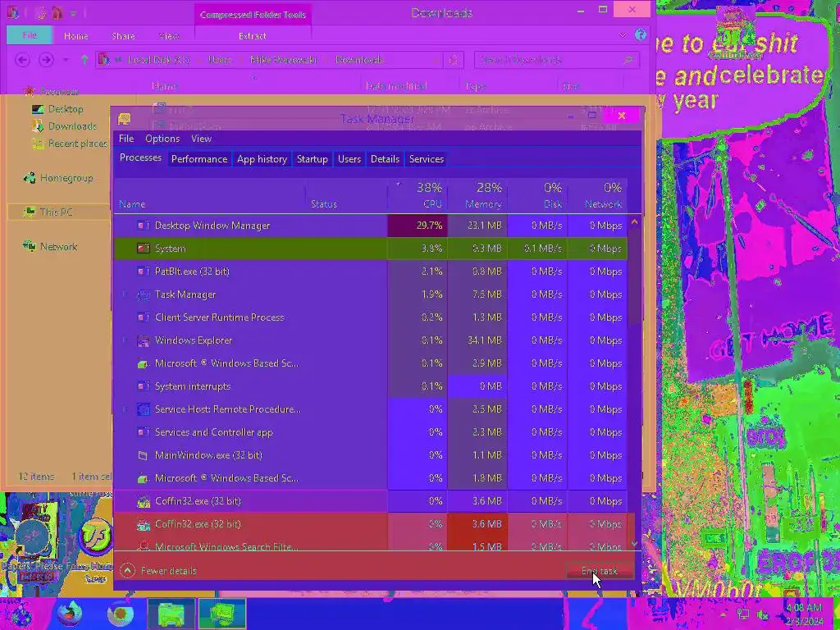
Task: Click the back arrow in Downloads window
Action: 22,59
